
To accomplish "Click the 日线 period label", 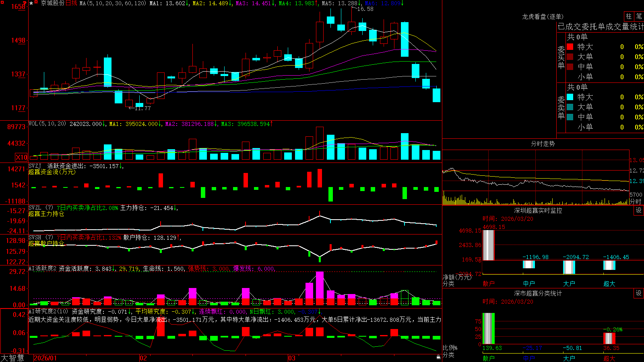I will click(71, 3).
